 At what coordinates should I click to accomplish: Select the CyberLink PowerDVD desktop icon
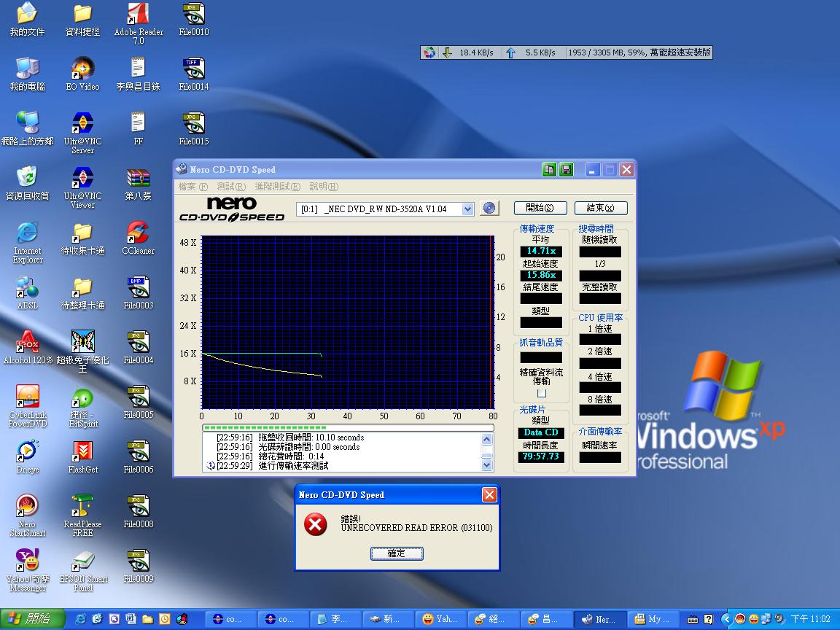27,406
